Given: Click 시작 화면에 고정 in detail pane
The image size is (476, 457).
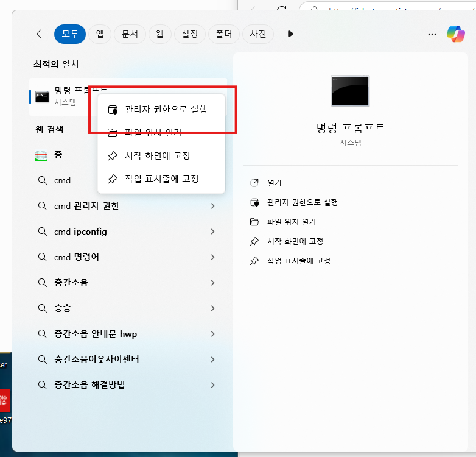Looking at the screenshot, I should tap(295, 241).
